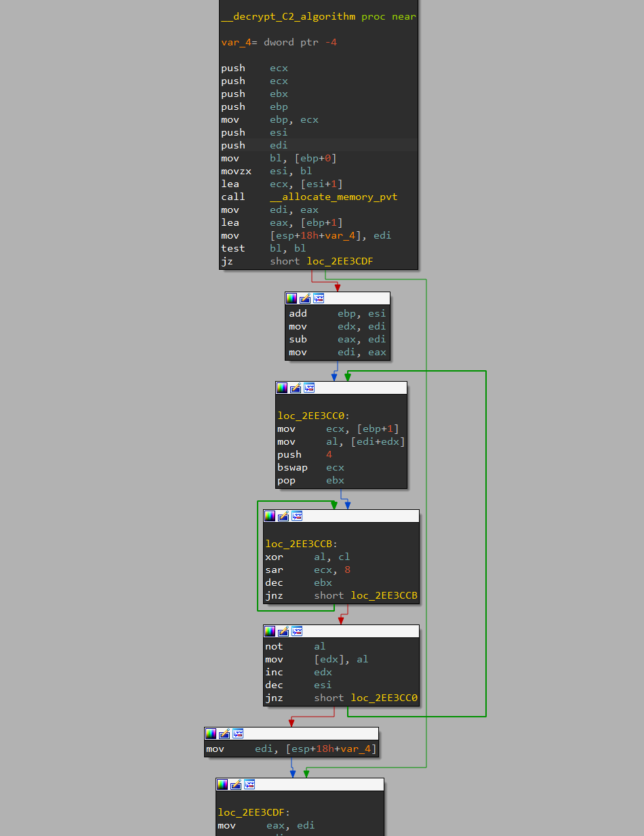Select the 'movzx esi, bl' instruction
644x836 pixels.
point(266,171)
